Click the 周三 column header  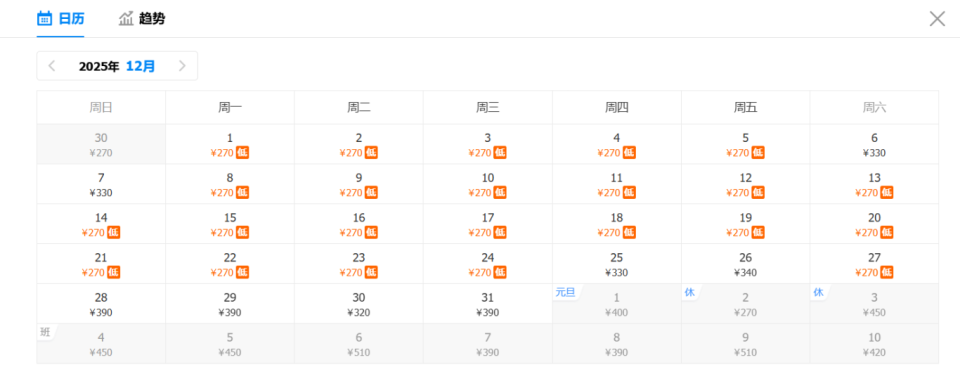pos(487,108)
